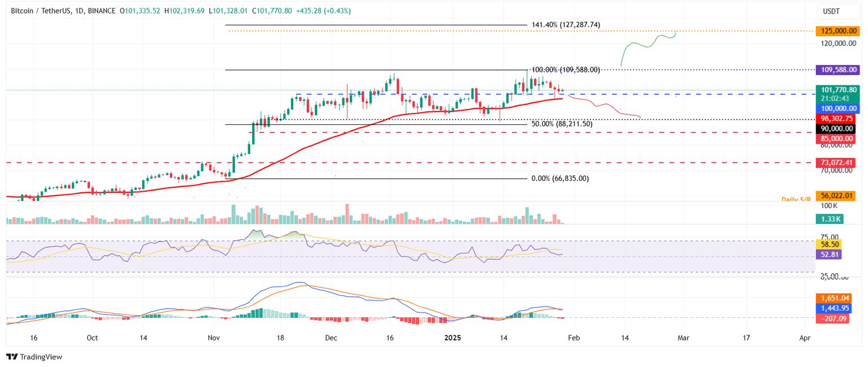Toggle the USDT currency unit button
The height and width of the screenshot is (367, 868).
pyautogui.click(x=837, y=10)
